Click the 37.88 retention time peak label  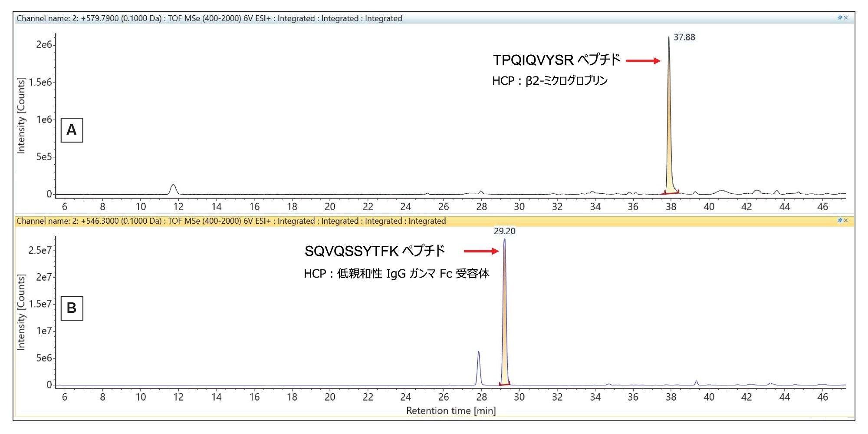point(684,37)
